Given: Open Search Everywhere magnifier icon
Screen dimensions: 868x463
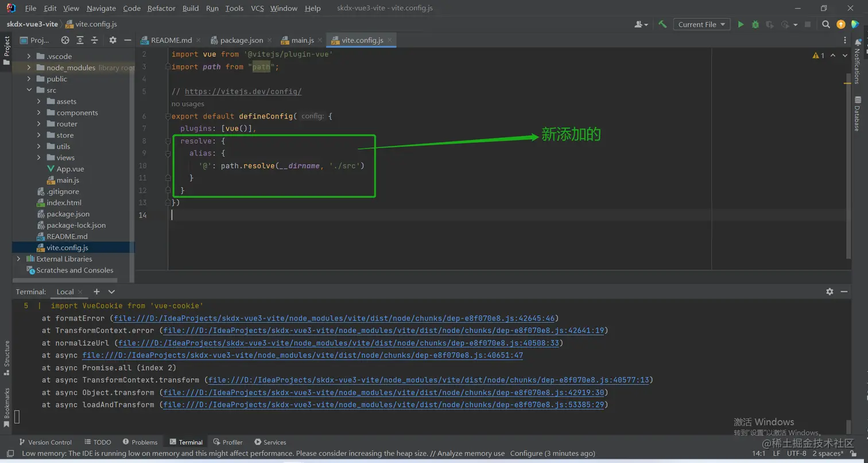Looking at the screenshot, I should click(x=826, y=24).
